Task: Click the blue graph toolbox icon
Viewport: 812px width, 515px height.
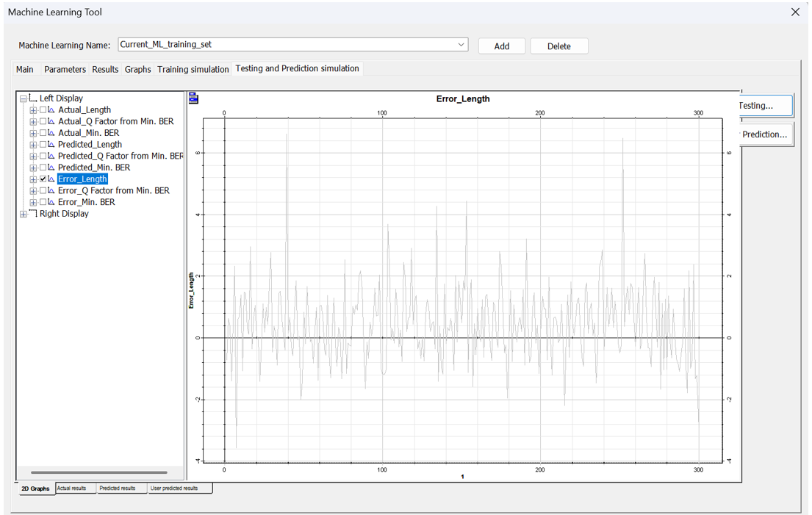Action: [x=193, y=98]
